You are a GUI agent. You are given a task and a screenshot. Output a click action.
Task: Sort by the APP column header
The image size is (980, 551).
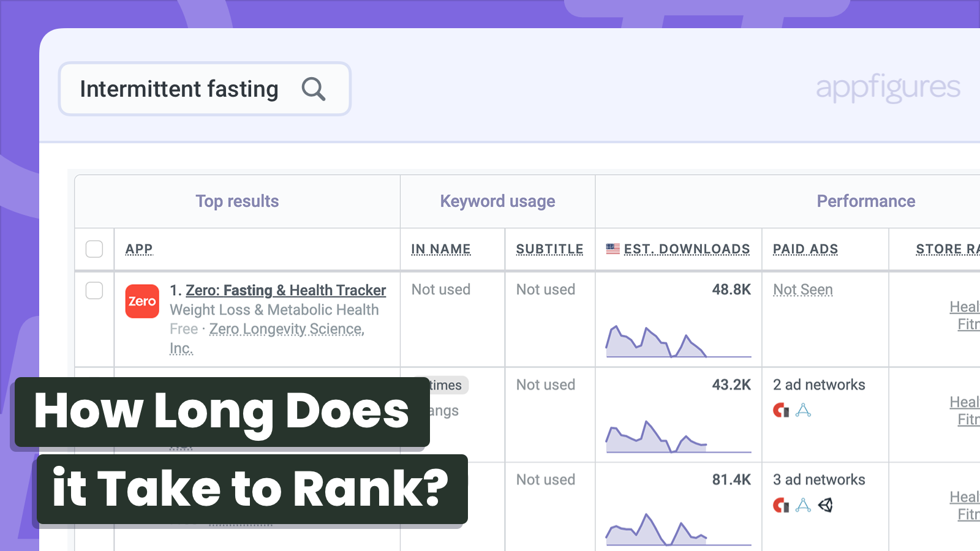pyautogui.click(x=139, y=249)
